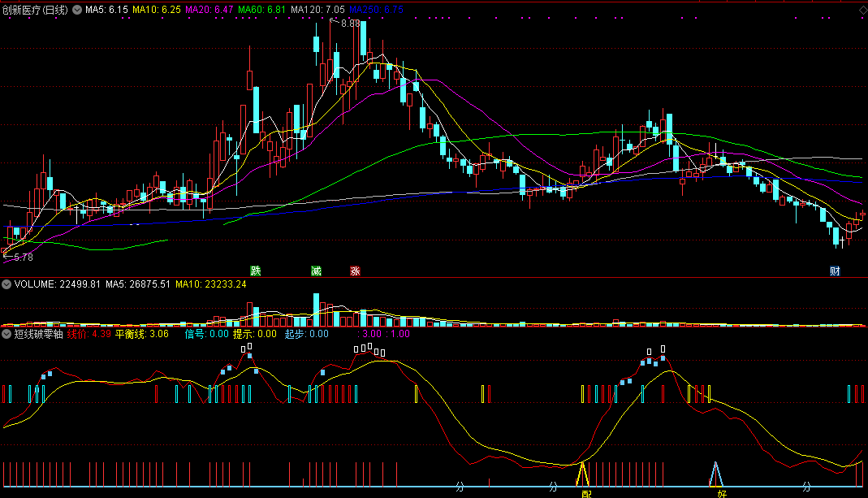868x498 pixels.
Task: Click the volume MA5: 26875.51 label
Action: tap(138, 284)
